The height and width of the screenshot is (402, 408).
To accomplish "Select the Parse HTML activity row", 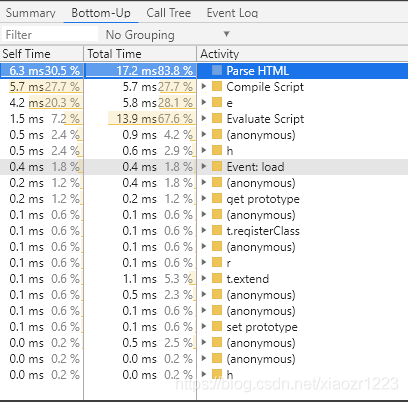I will tap(204, 70).
